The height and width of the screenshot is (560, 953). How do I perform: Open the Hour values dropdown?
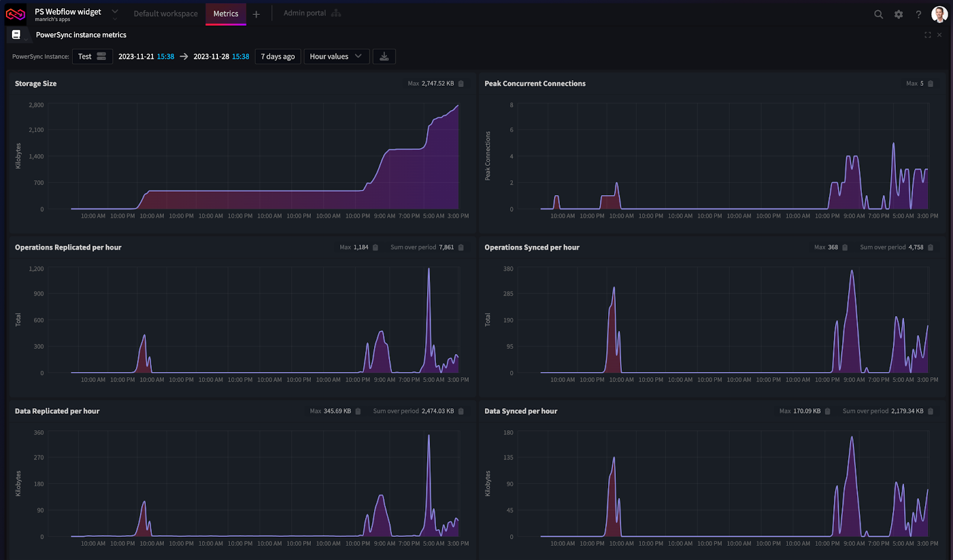[x=337, y=57]
